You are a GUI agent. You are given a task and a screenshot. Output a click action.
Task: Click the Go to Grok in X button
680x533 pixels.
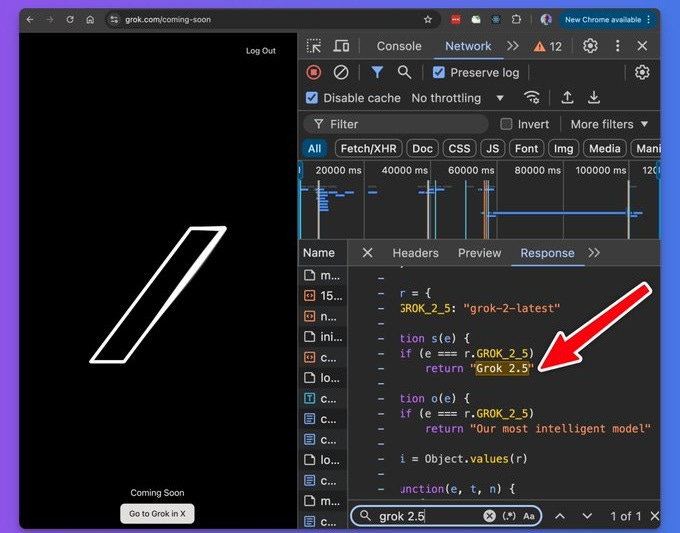coord(157,513)
